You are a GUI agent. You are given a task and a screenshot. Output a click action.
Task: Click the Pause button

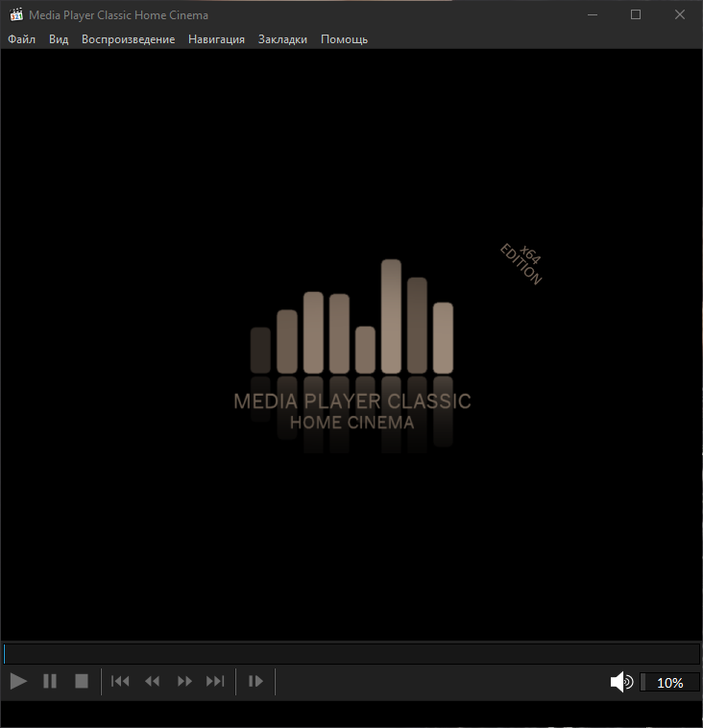pyautogui.click(x=50, y=681)
